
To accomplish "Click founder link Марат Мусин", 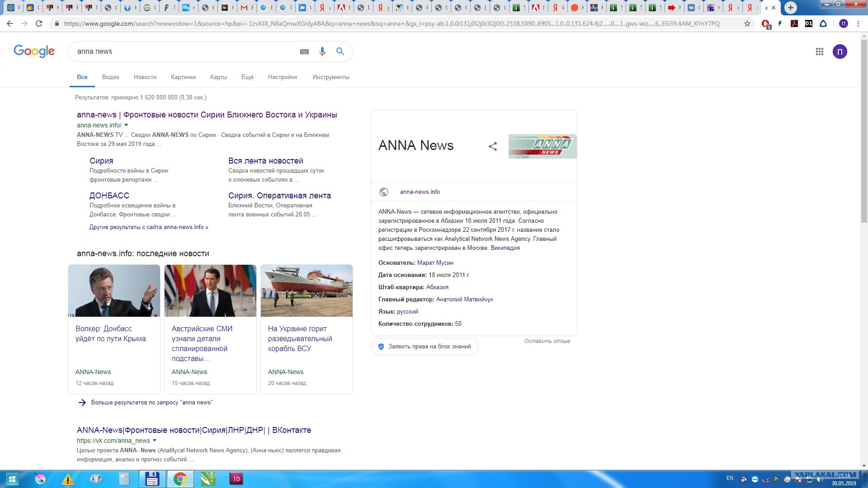I will coord(435,263).
